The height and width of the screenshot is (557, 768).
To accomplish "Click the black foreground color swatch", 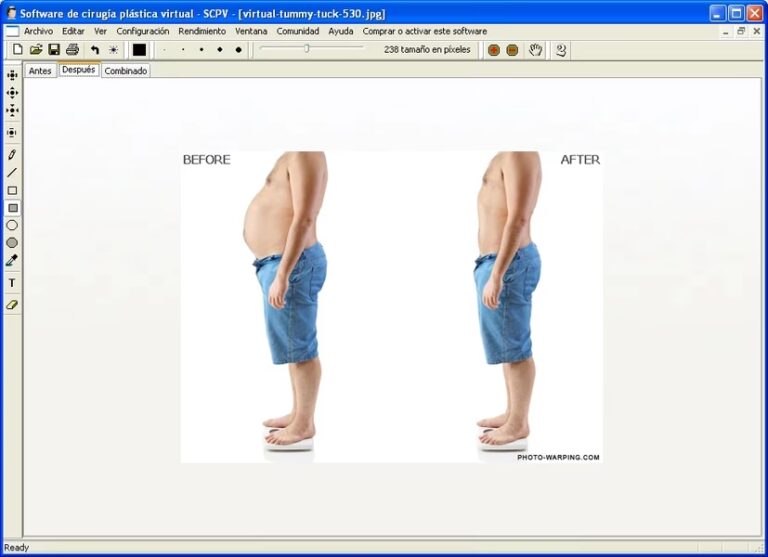I will point(139,49).
